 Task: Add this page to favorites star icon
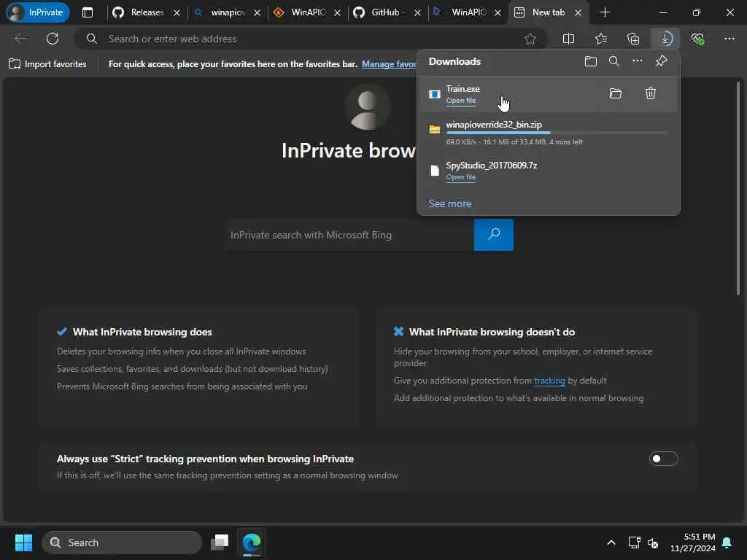tap(530, 39)
